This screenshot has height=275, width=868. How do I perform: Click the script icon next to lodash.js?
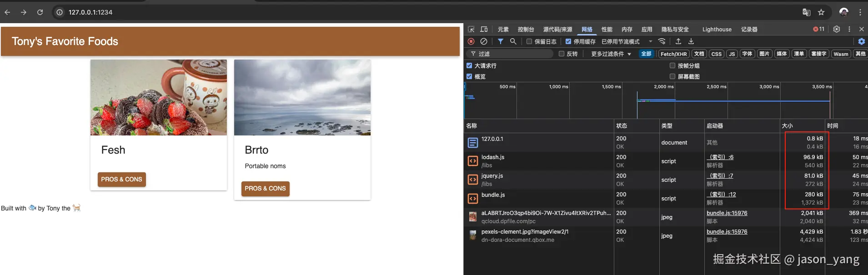pyautogui.click(x=473, y=161)
